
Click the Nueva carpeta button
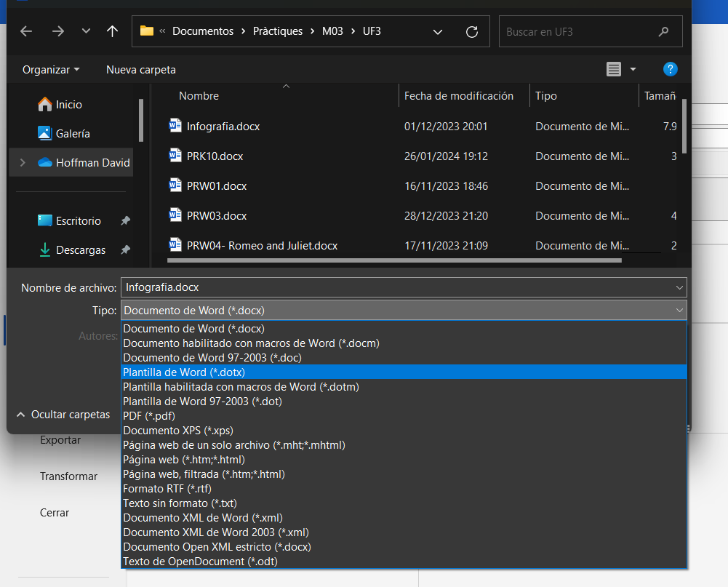(141, 70)
